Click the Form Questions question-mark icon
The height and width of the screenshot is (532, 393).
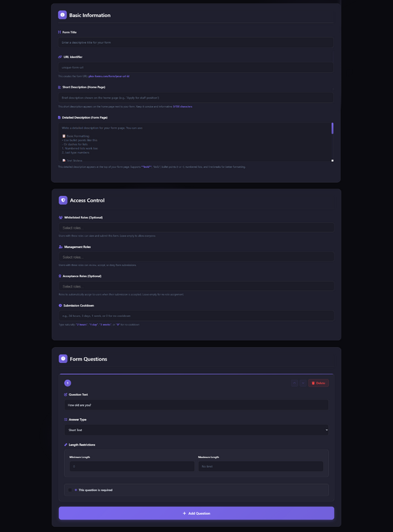pyautogui.click(x=63, y=358)
